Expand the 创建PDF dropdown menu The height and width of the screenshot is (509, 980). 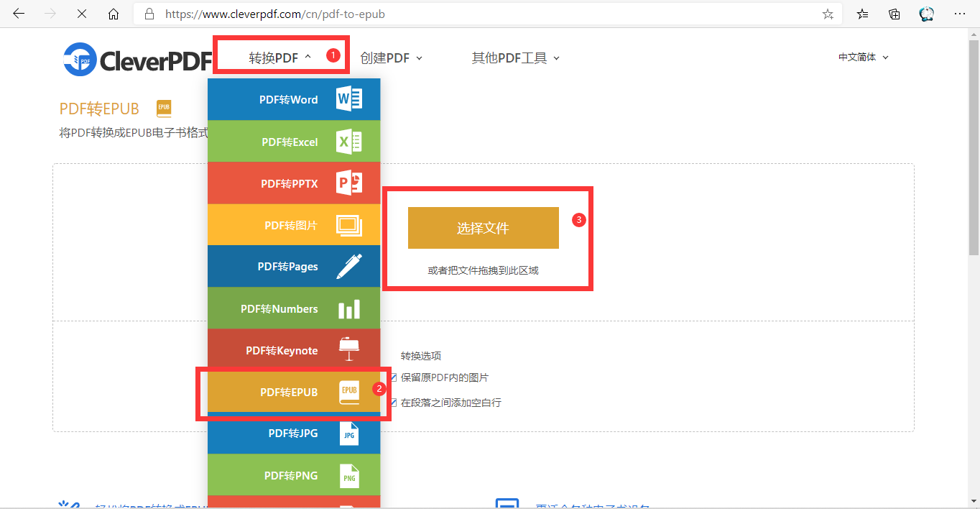[392, 58]
